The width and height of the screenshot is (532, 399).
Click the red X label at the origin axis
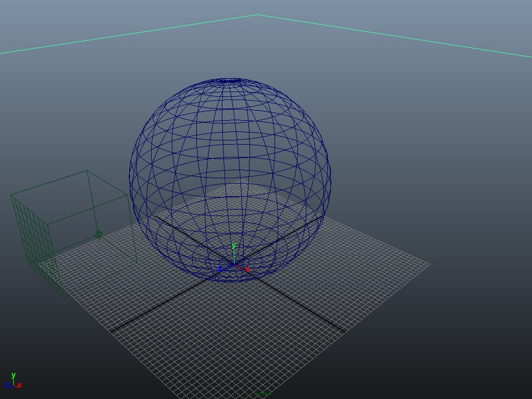(x=248, y=270)
